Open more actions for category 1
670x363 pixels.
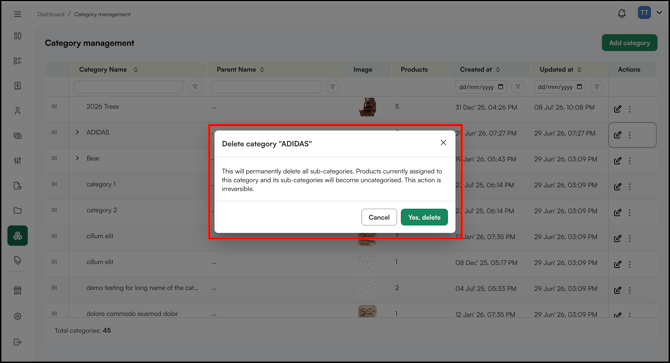click(629, 187)
